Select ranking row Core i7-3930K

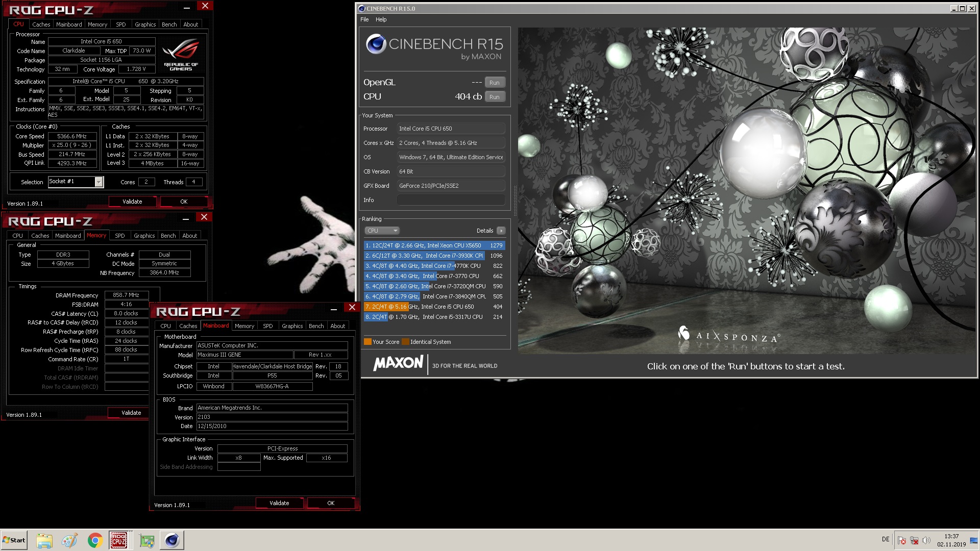click(x=434, y=256)
